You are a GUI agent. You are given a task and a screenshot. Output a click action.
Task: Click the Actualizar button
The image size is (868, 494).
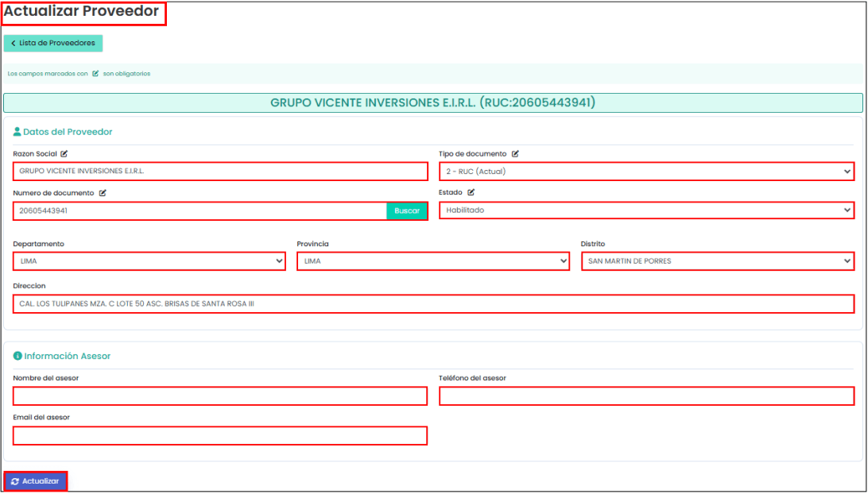[36, 481]
